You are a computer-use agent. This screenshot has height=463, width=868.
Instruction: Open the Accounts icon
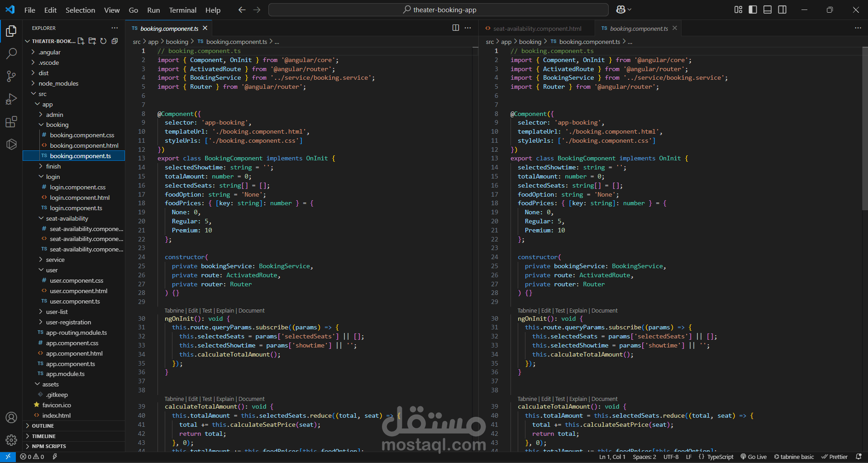11,417
